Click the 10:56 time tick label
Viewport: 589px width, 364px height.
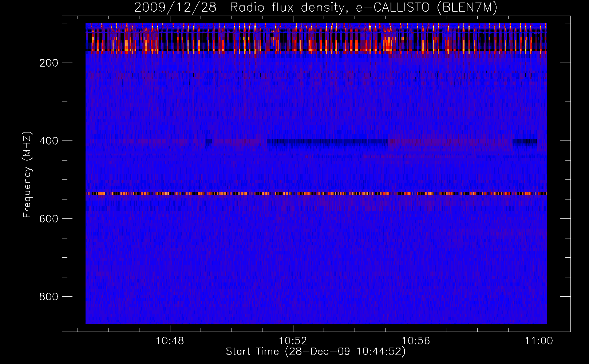coord(416,341)
